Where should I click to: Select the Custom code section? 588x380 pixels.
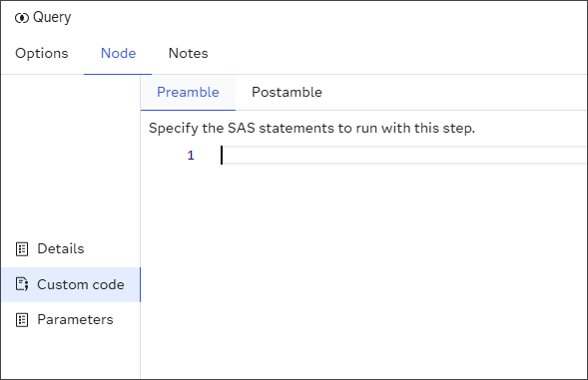tap(71, 284)
